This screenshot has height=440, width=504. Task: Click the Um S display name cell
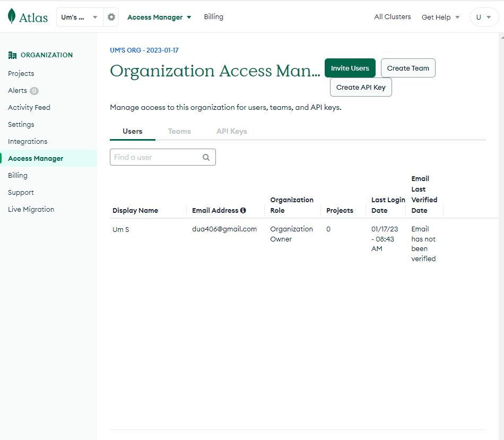120,230
